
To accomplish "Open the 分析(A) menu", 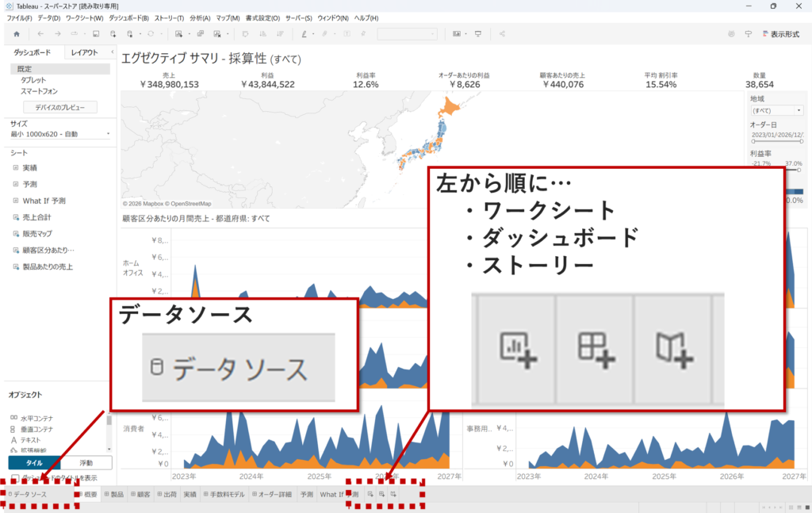I will click(200, 17).
